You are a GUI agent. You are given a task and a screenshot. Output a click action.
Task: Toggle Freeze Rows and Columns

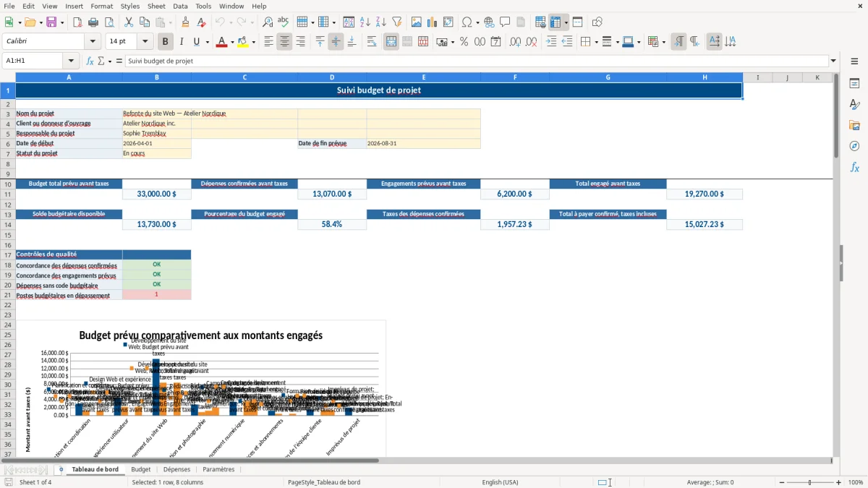point(556,22)
